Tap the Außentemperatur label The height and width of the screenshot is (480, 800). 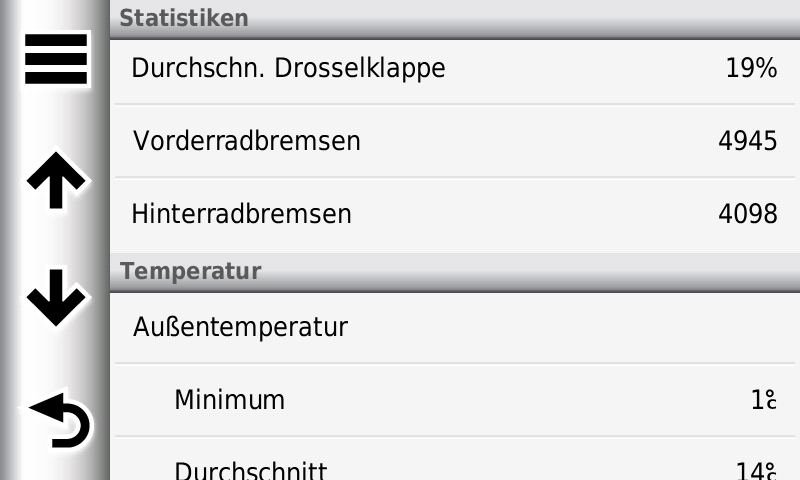240,327
